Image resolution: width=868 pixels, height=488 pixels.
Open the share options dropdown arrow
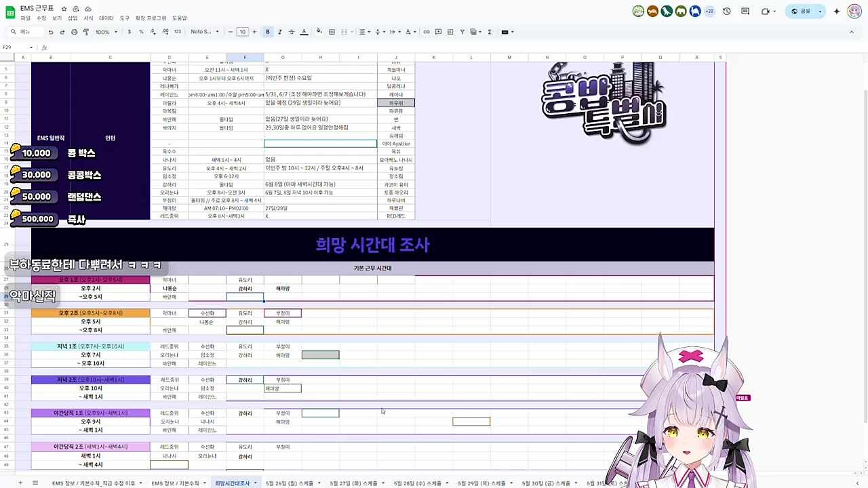[820, 12]
